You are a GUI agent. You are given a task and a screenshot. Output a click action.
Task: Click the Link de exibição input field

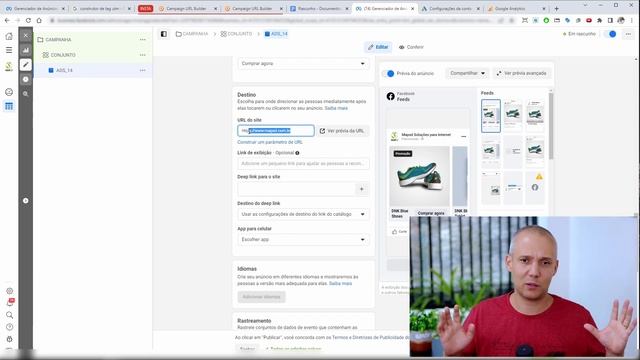(303, 163)
